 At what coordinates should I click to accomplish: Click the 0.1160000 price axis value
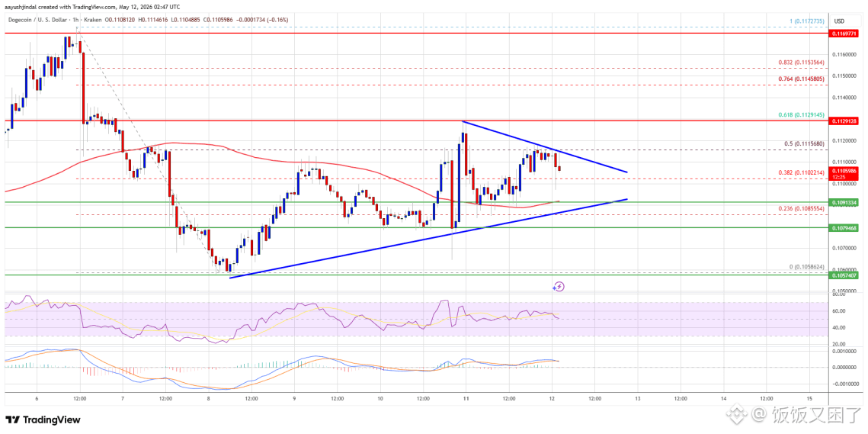[844, 54]
